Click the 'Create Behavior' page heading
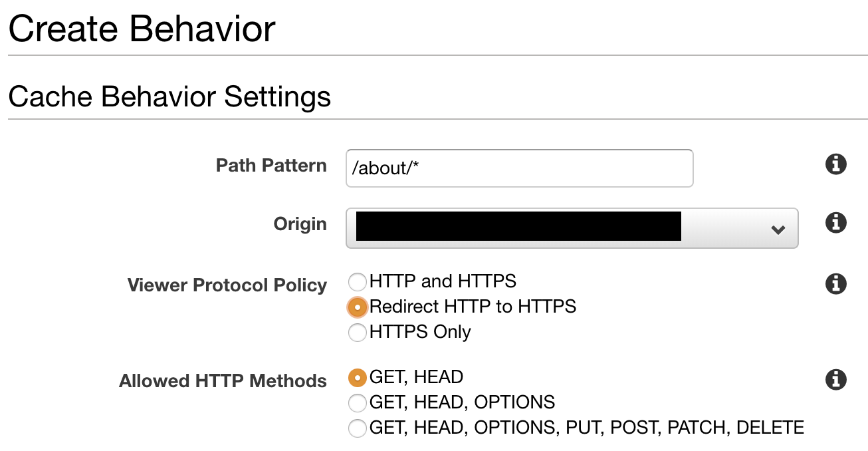Screen dimensions: 868x451 click(x=142, y=28)
